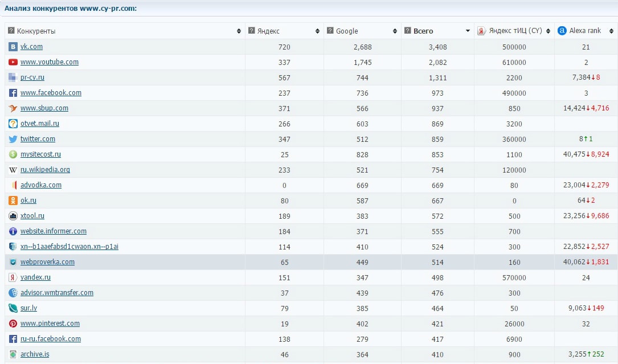Click the vk.com favicon icon

(13, 47)
